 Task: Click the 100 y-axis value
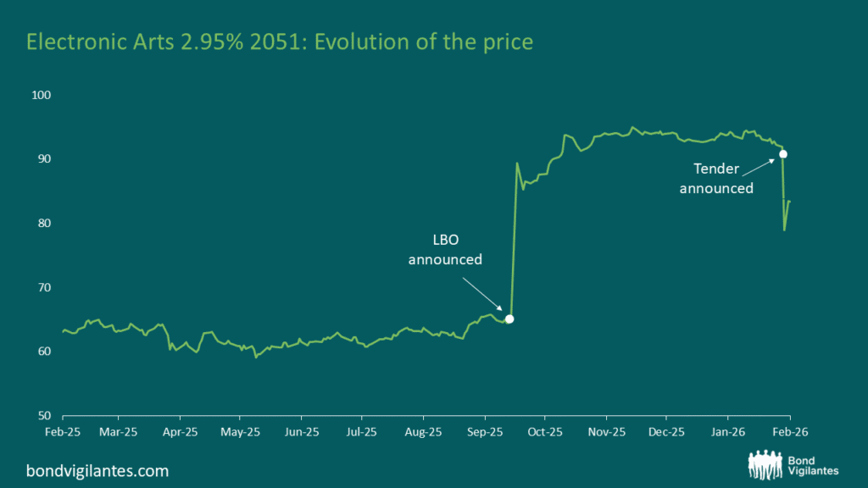[x=42, y=95]
